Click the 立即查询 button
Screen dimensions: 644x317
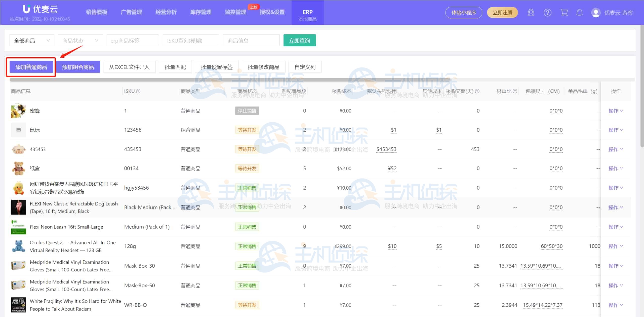tap(299, 41)
